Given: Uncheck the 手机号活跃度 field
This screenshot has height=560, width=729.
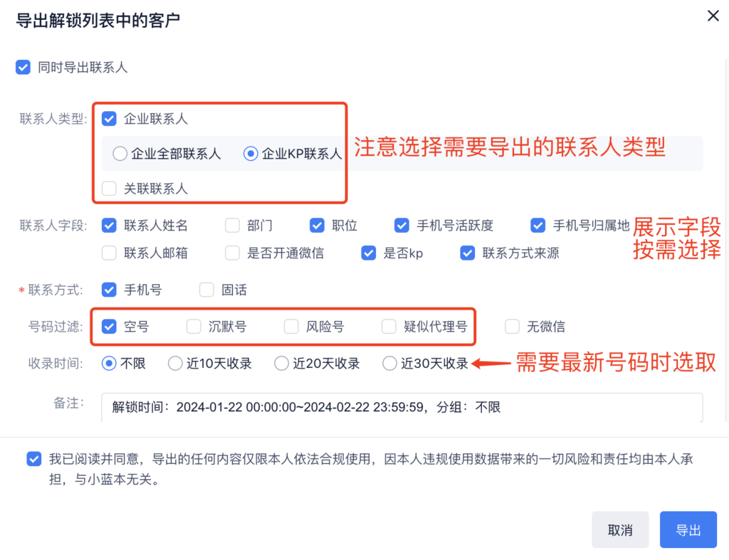Looking at the screenshot, I should [402, 226].
